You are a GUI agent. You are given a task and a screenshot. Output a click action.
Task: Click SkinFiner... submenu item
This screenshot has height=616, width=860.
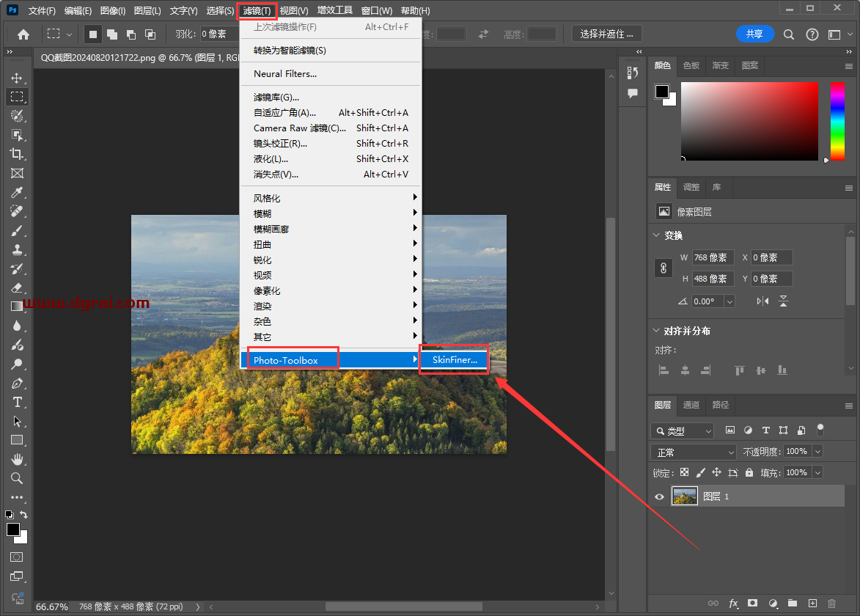pos(454,360)
